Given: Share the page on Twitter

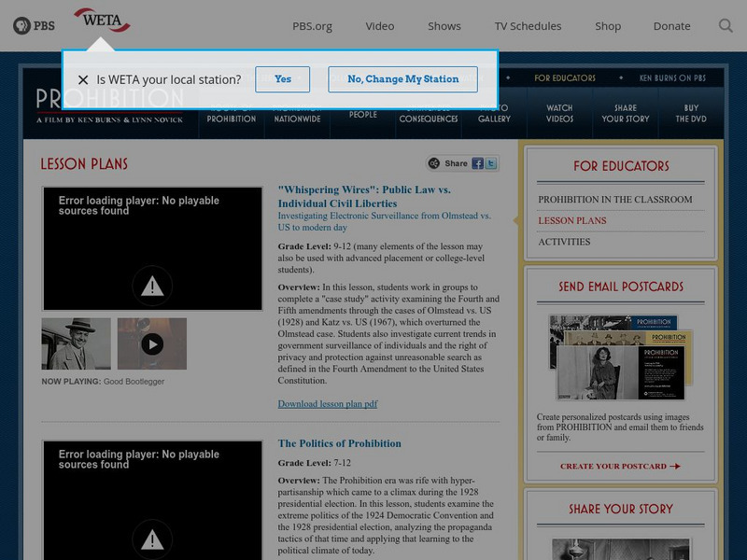Looking at the screenshot, I should [x=491, y=163].
